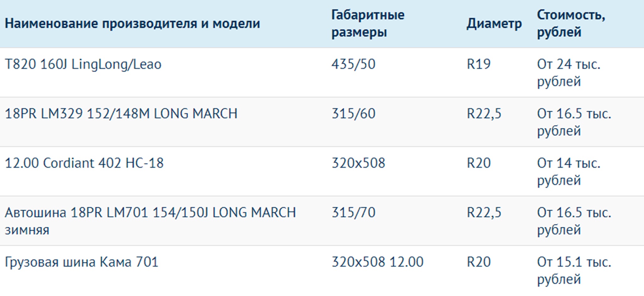Click the R19 diameter cell
Viewport: 644px width, 296px height.
(478, 64)
